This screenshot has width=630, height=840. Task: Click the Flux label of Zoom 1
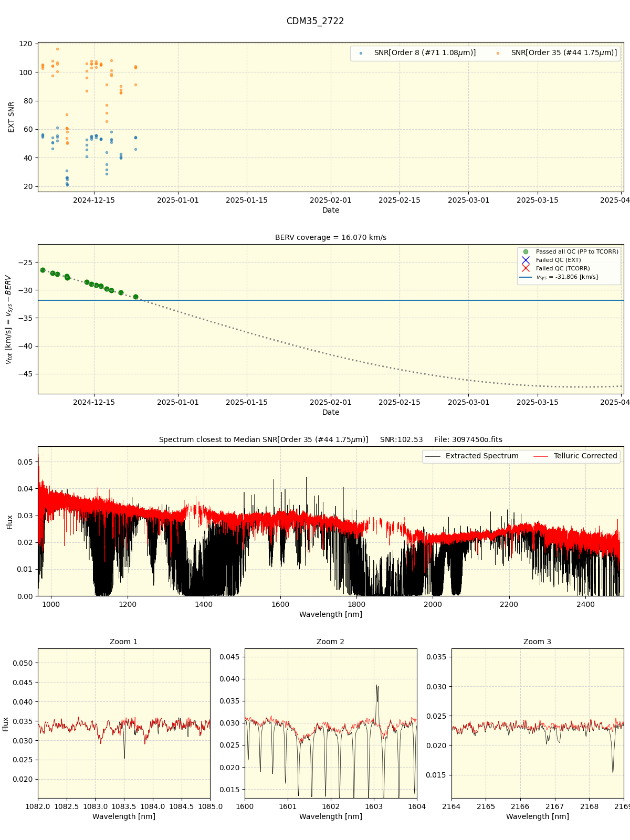[6, 724]
